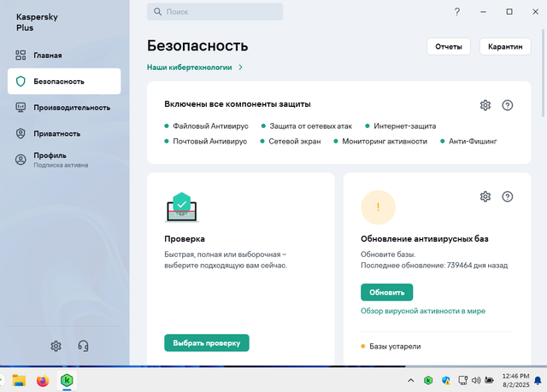Click the Kaspersky taskbar app icon
Screen dimensions: 547x392
[x=67, y=380]
